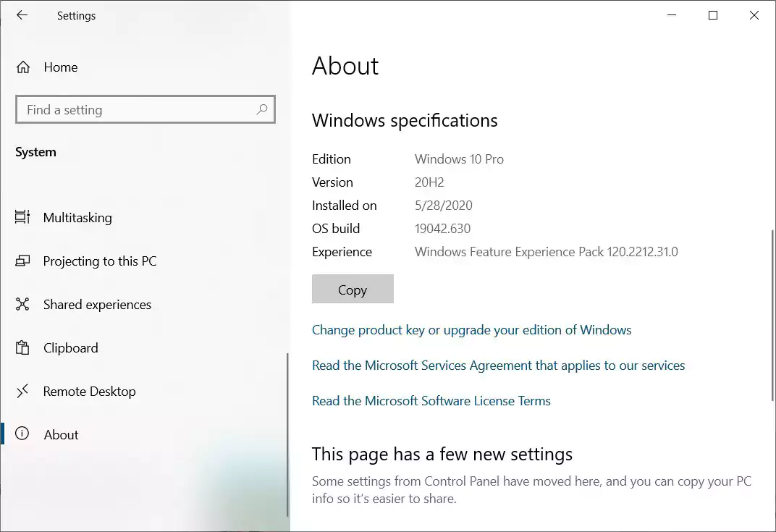Click the Experience label
This screenshot has width=776, height=532.
tap(342, 252)
